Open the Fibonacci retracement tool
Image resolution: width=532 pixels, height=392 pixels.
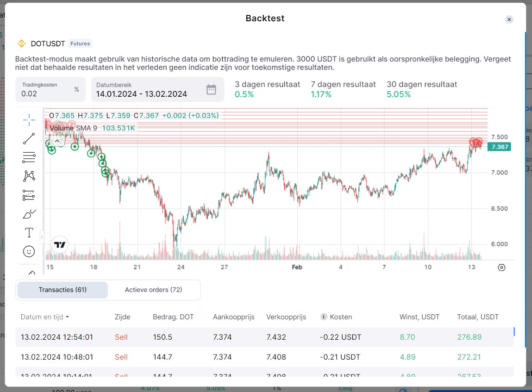click(29, 157)
